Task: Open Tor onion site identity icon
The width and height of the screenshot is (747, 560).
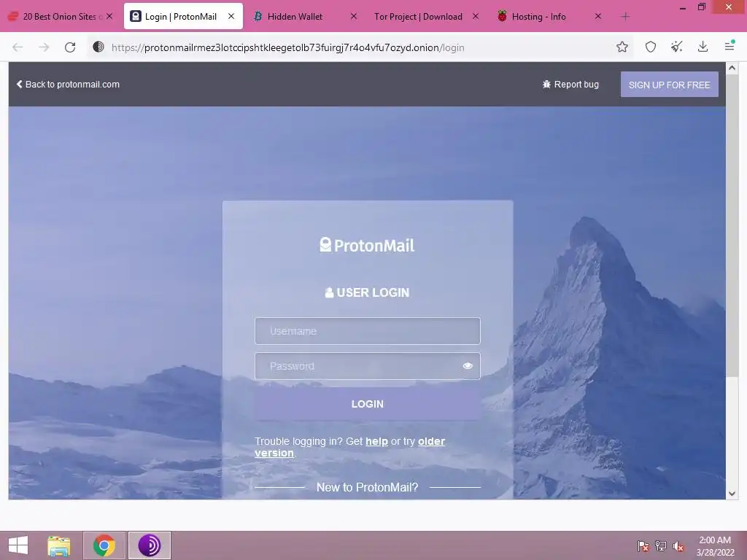Action: pos(98,47)
